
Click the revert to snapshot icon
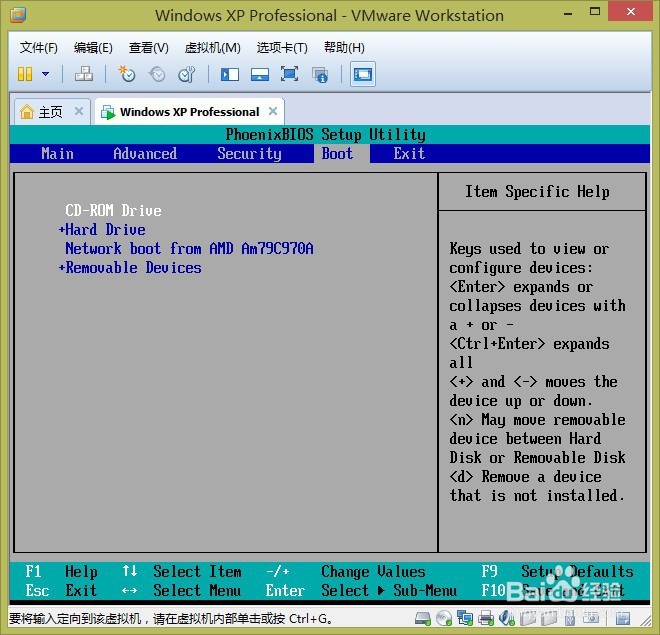coord(157,74)
